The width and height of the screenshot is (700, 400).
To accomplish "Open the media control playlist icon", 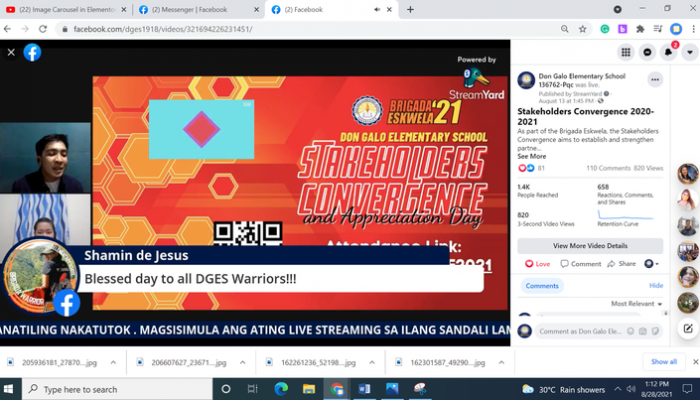I will point(658,29).
